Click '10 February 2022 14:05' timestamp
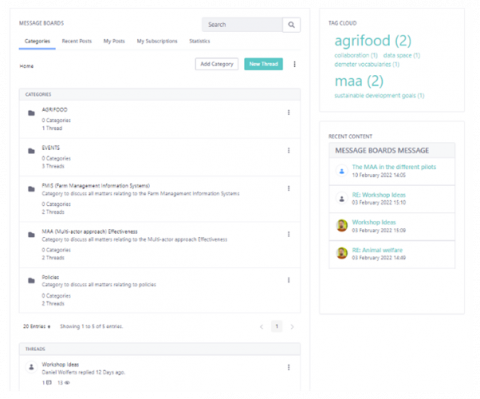 (379, 175)
